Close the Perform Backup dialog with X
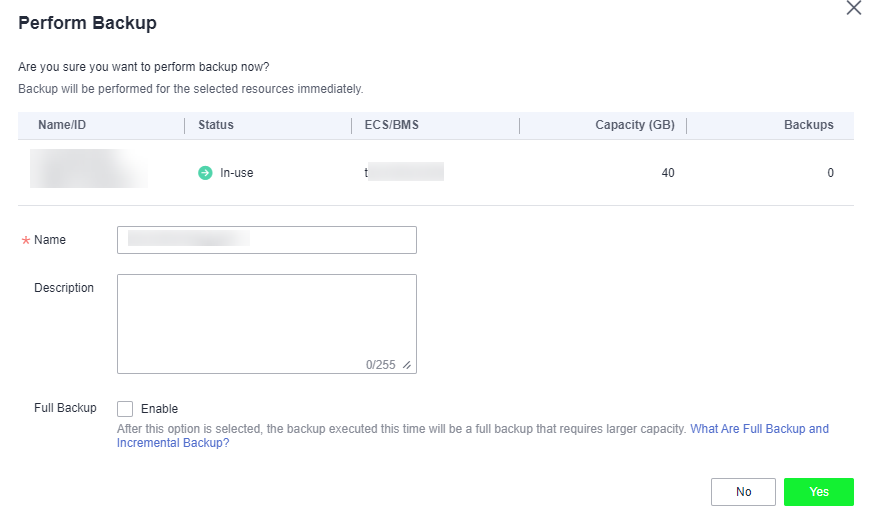 (853, 9)
